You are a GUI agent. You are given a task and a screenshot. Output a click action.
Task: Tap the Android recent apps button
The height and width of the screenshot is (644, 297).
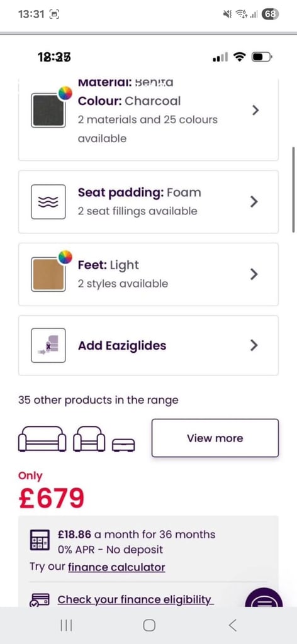(66, 625)
